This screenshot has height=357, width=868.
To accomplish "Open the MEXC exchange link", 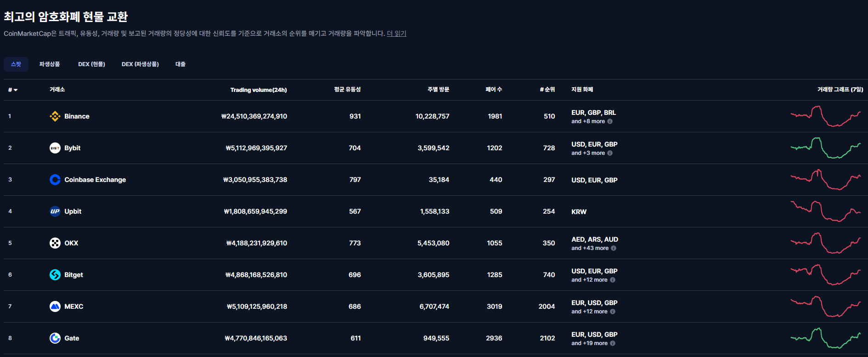I will click(73, 306).
